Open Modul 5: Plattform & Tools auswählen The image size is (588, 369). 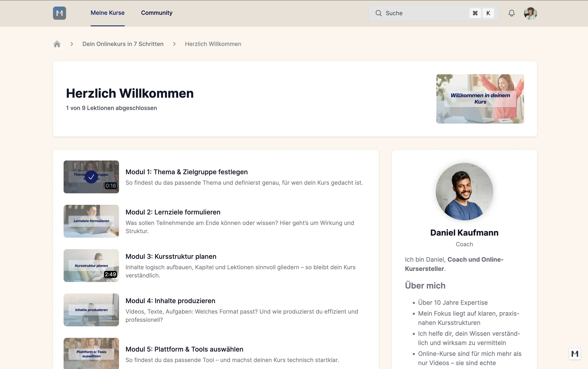tap(184, 349)
